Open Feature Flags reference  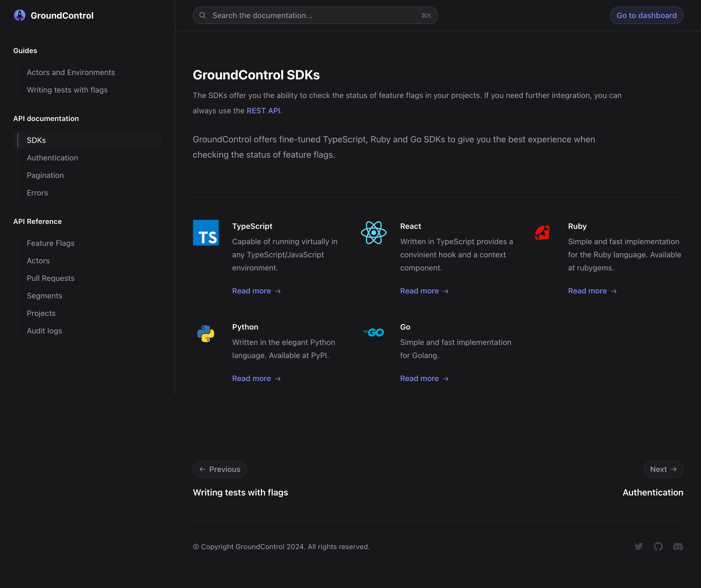pyautogui.click(x=51, y=243)
